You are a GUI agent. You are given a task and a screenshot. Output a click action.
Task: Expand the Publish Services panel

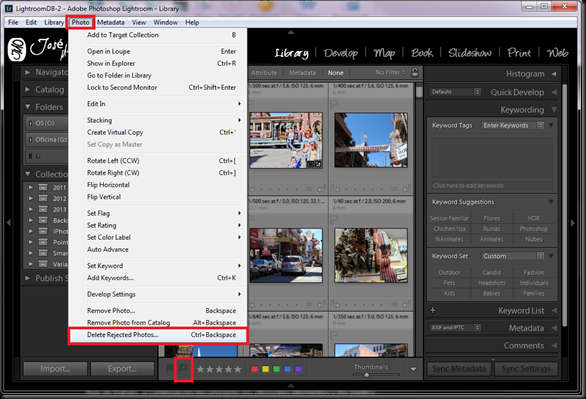27,278
